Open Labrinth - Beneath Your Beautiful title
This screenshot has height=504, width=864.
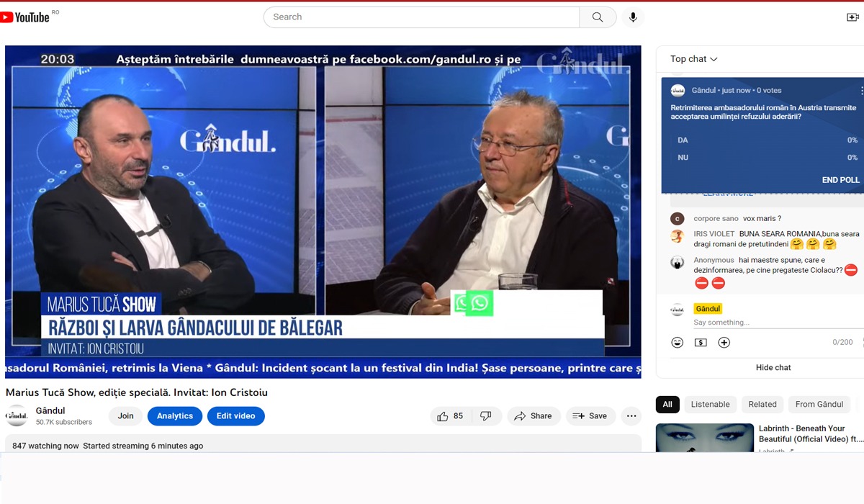coord(811,433)
